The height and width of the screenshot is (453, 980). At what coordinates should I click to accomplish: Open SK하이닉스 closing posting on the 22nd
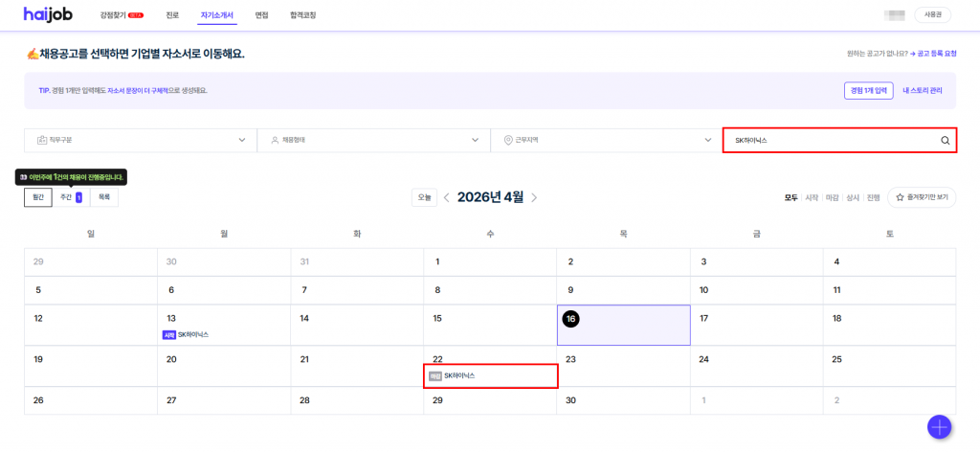point(459,375)
